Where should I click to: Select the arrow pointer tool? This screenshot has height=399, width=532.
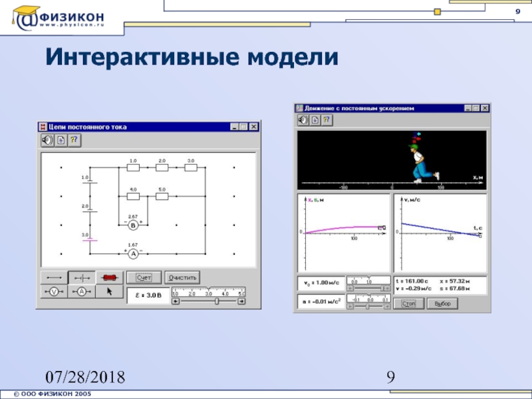(x=109, y=291)
